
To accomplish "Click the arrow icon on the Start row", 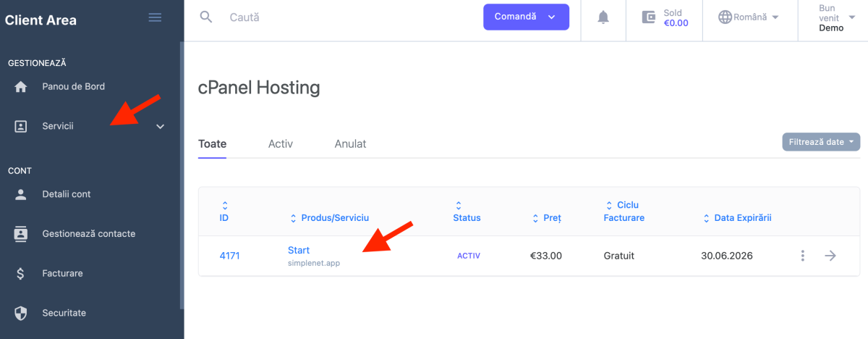I will 830,256.
